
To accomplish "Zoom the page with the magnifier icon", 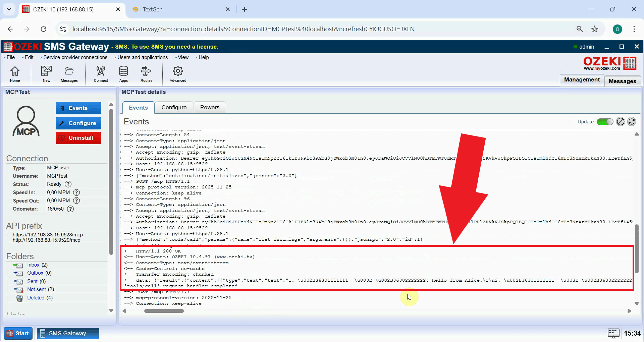I will pyautogui.click(x=580, y=29).
